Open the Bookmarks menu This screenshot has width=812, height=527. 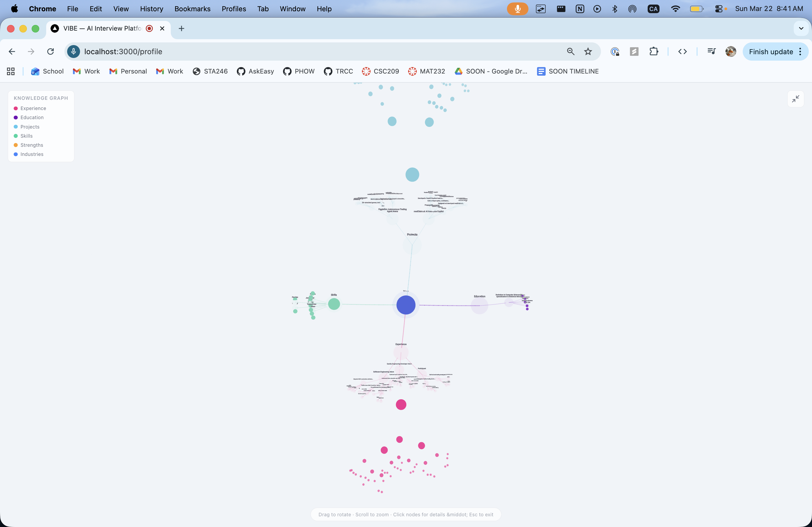193,9
